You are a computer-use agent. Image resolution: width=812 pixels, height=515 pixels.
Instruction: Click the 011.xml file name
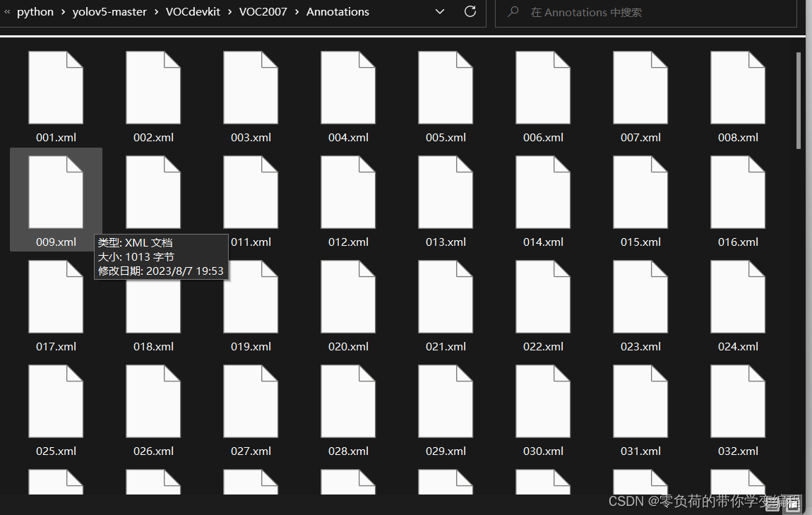tap(251, 242)
